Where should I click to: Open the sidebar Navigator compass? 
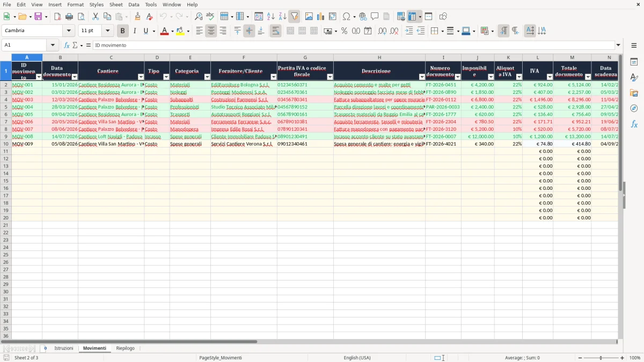[x=634, y=108]
